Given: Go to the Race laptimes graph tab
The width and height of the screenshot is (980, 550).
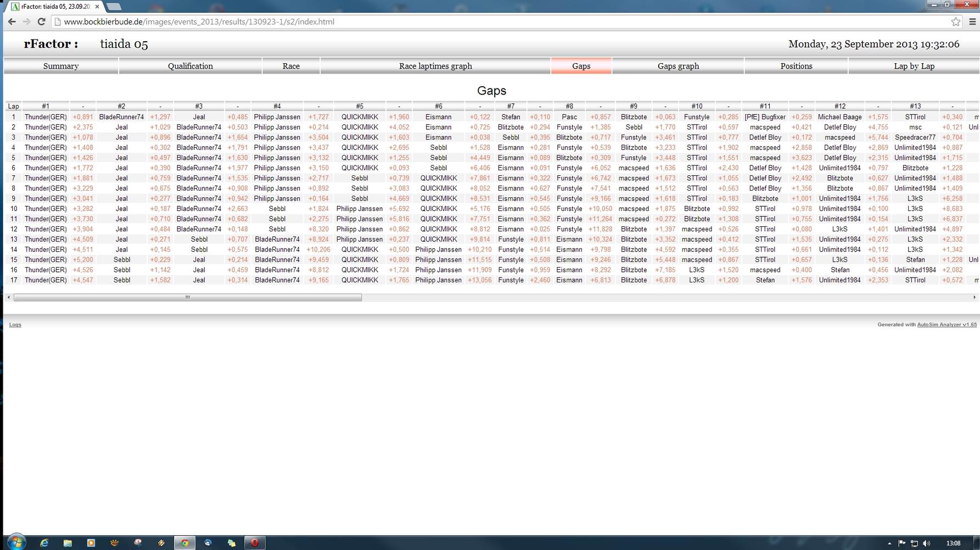Looking at the screenshot, I should [435, 66].
